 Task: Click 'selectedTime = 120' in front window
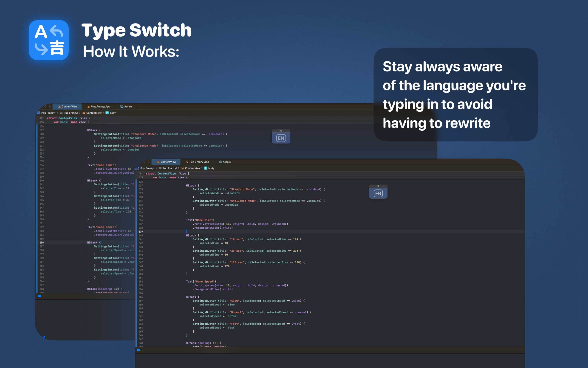click(x=214, y=266)
